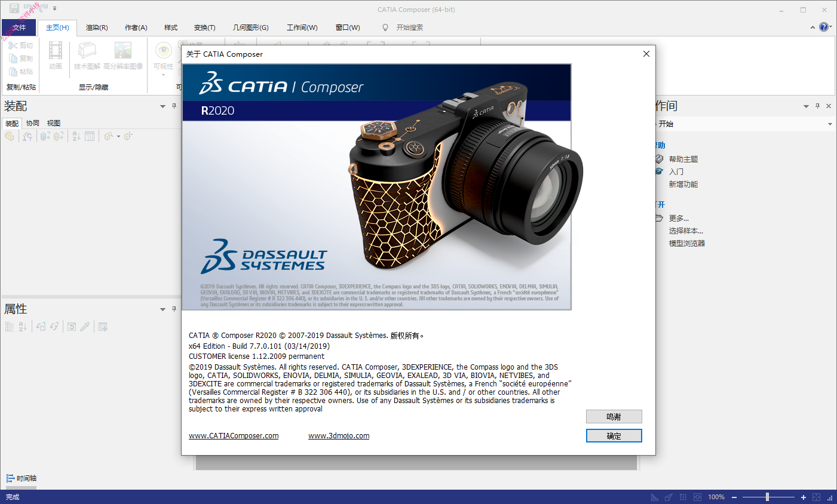Open the www.3dmojo.com link
The height and width of the screenshot is (504, 837).
[339, 436]
